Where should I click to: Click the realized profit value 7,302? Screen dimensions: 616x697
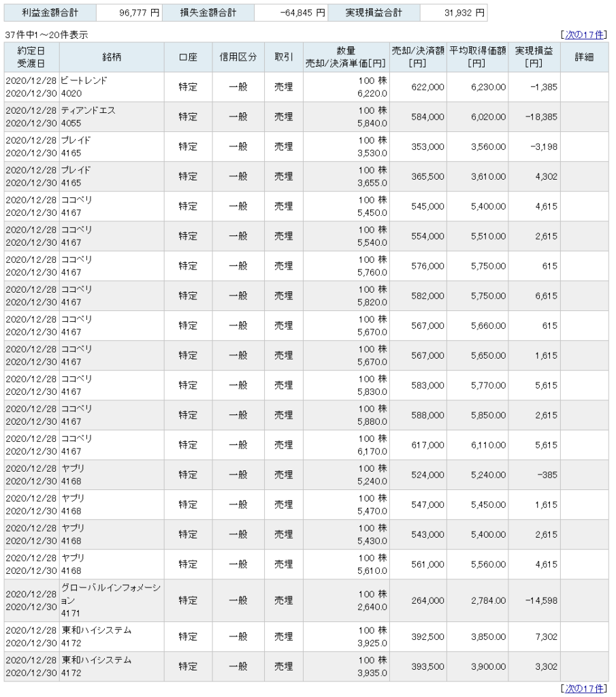point(545,637)
